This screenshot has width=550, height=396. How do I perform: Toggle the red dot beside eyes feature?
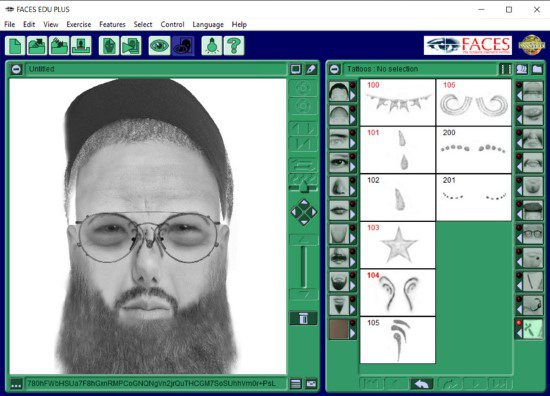(353, 156)
